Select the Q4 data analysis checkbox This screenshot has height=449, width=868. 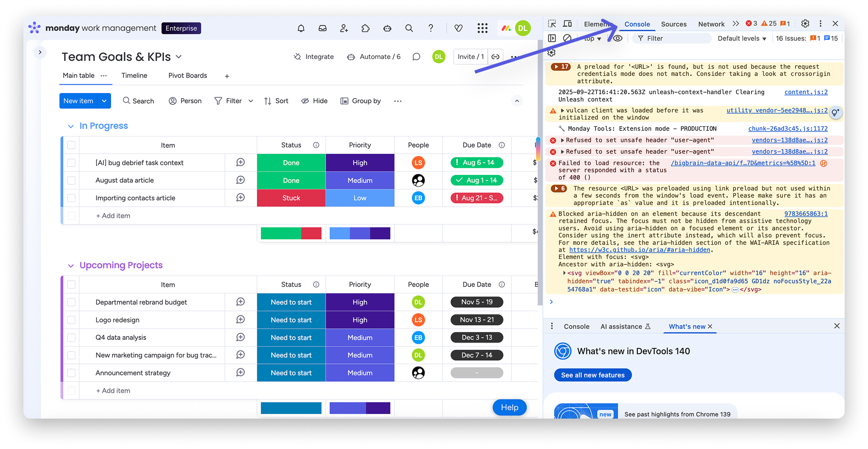72,338
